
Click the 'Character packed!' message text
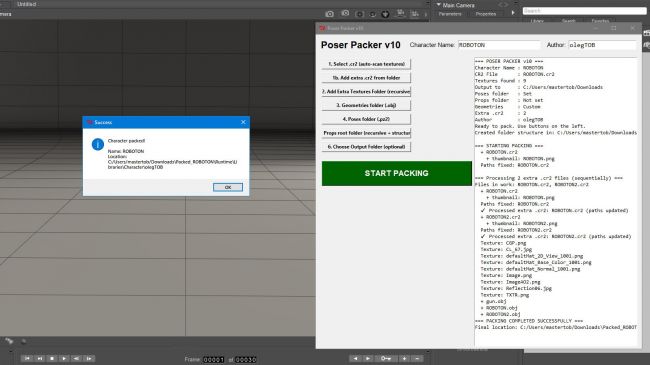126,141
